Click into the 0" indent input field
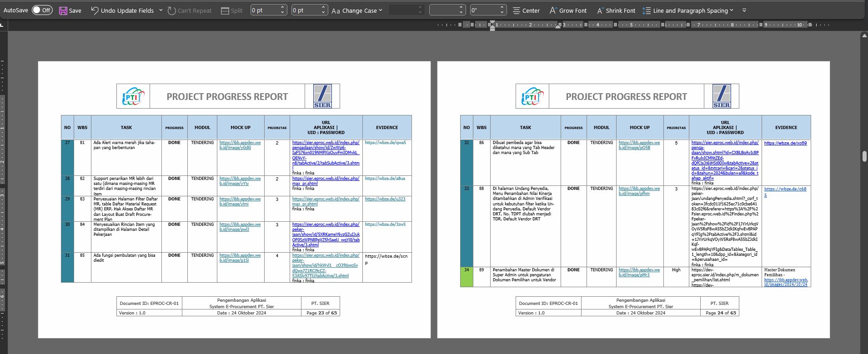Screen dimensions: 868x354 484,10
